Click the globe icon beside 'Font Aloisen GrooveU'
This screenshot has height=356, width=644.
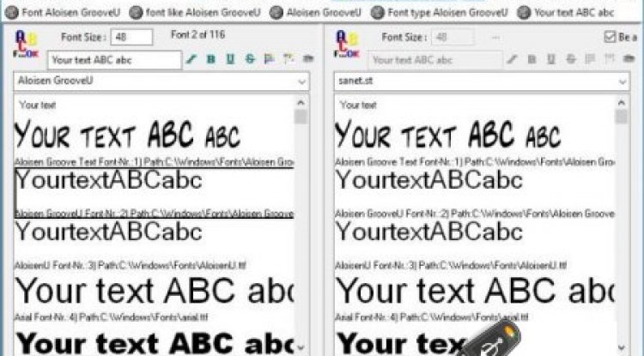pyautogui.click(x=11, y=12)
